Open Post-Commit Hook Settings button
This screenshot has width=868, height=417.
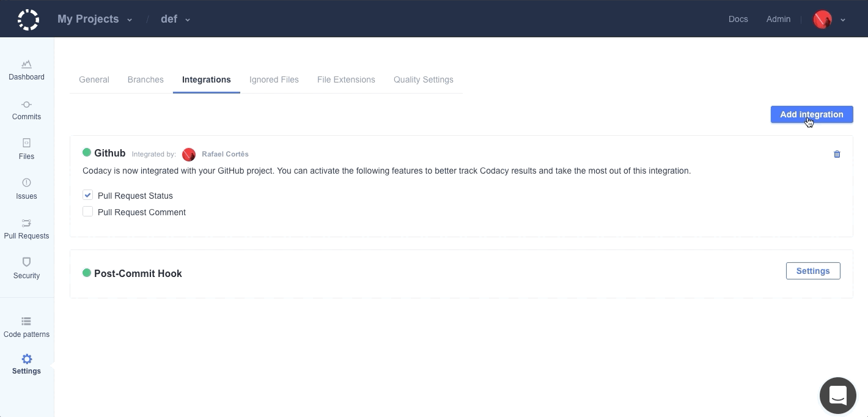pos(812,271)
